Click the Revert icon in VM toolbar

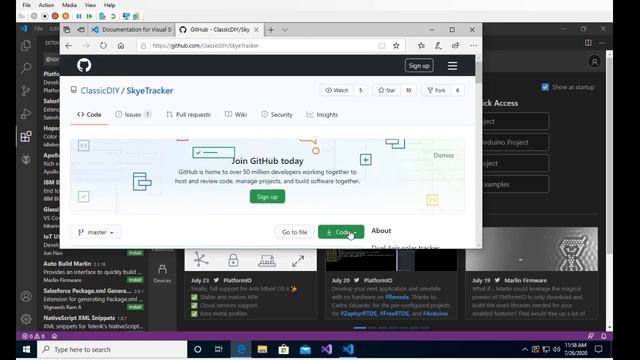113,16
